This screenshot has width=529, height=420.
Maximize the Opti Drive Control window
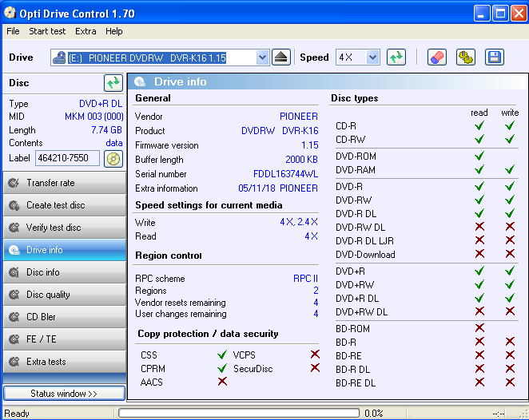[x=500, y=14]
